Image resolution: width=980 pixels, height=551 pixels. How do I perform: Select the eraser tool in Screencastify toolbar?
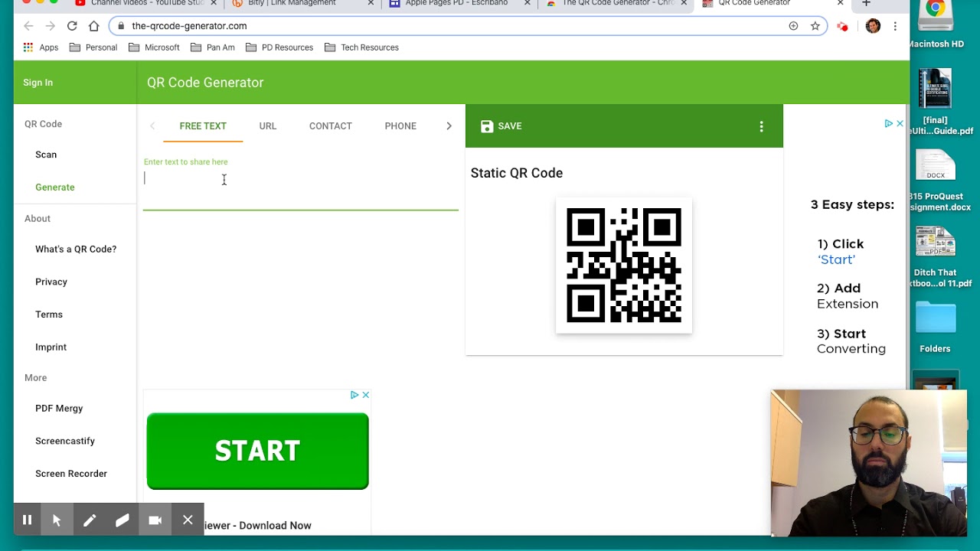point(122,520)
